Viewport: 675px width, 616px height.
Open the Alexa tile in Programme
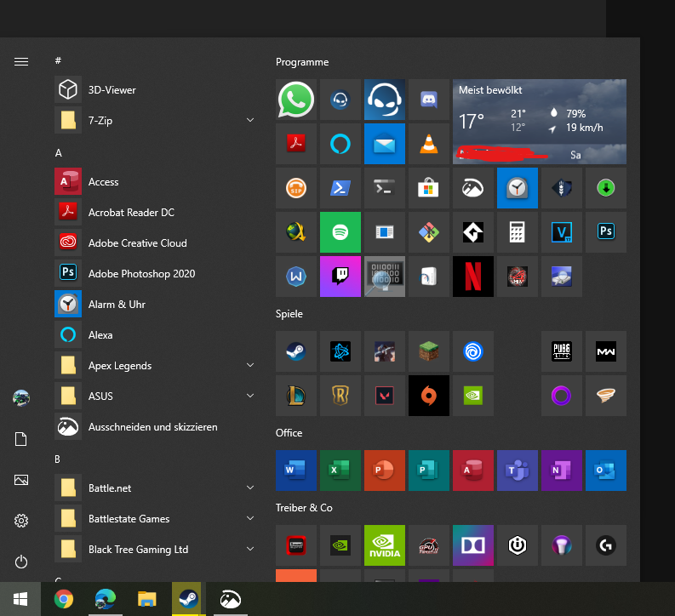[340, 144]
